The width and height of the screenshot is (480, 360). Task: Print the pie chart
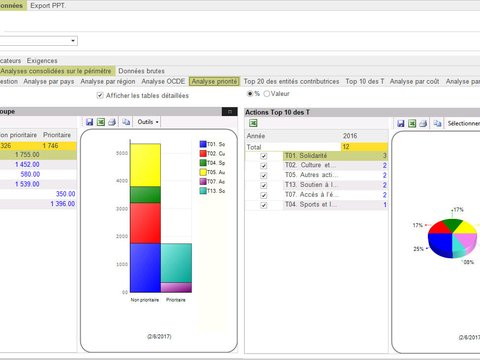[423, 124]
